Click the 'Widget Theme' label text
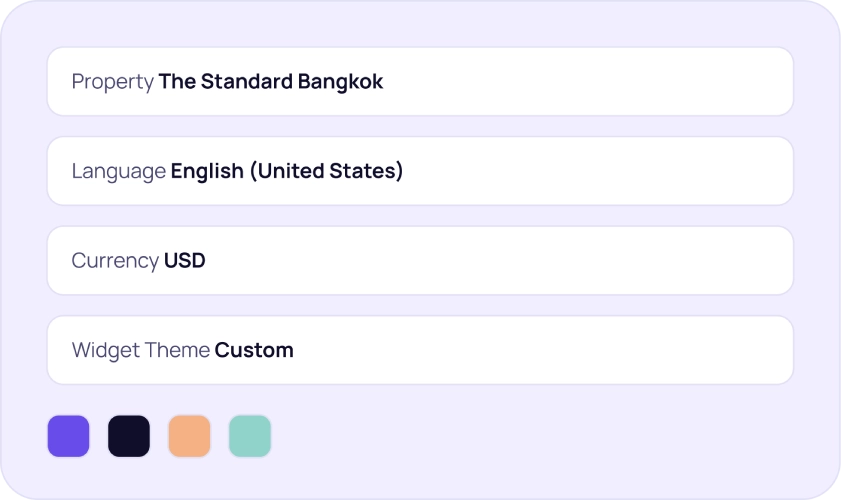This screenshot has height=500, width=841. click(141, 351)
